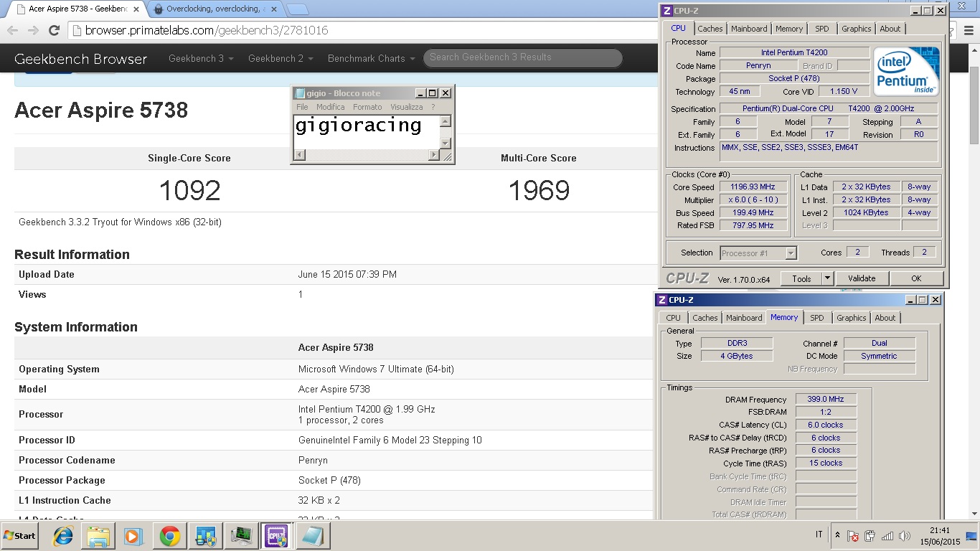
Task: Click the Notepad taskbar icon
Action: [x=311, y=536]
